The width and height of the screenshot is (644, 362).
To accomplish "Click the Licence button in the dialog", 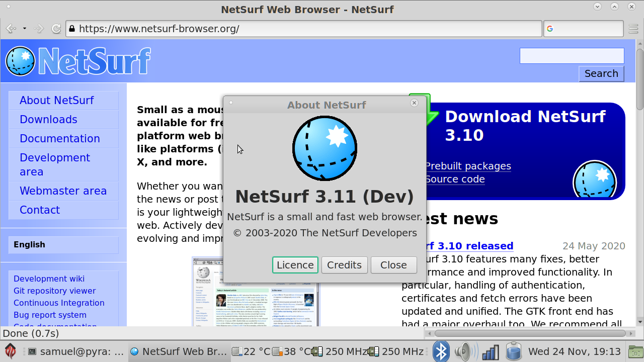I will (295, 265).
